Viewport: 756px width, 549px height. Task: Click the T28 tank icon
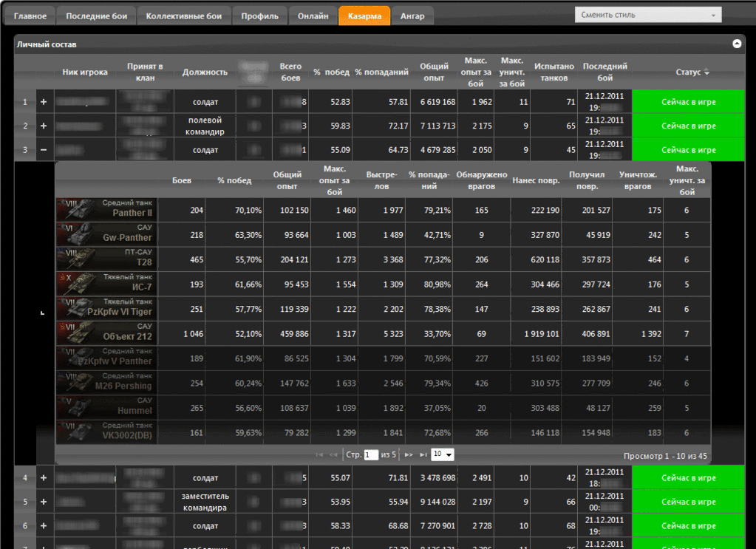point(106,259)
